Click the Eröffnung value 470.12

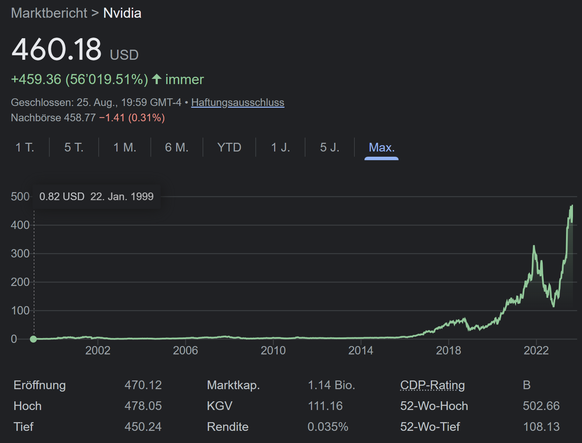click(143, 385)
